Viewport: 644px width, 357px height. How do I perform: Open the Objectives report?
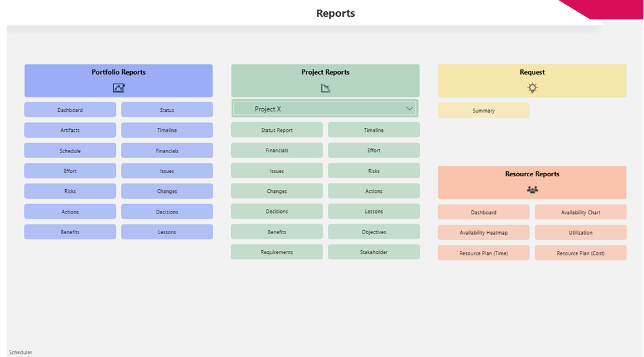point(374,232)
